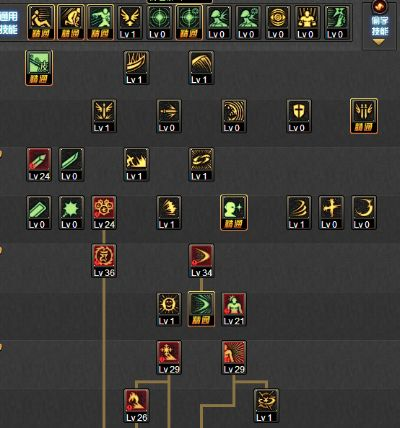Select the smiling sun skill Lv 1
This screenshot has width=400, height=428.
pyautogui.click(x=169, y=309)
